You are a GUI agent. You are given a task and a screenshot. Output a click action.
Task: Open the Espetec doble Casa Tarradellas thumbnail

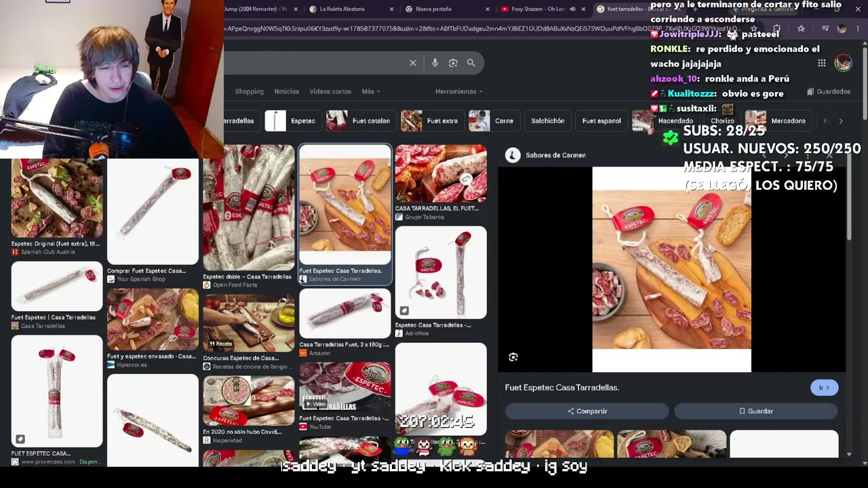249,207
